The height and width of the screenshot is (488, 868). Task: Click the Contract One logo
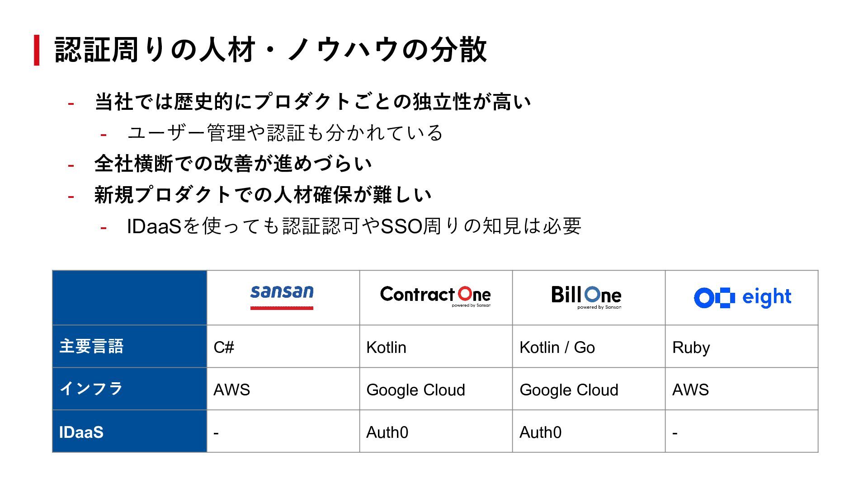coord(435,296)
